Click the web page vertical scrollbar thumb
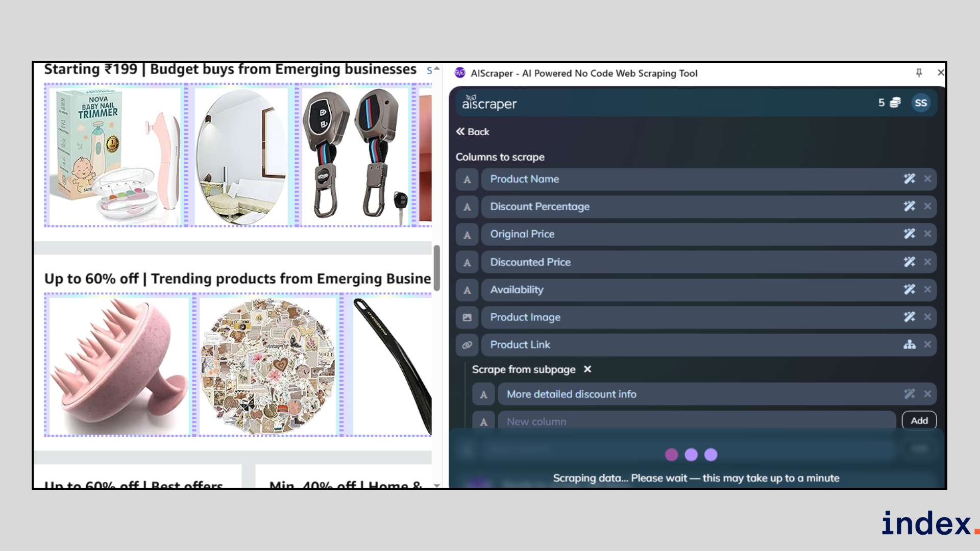This screenshot has height=551, width=980. coord(437,268)
